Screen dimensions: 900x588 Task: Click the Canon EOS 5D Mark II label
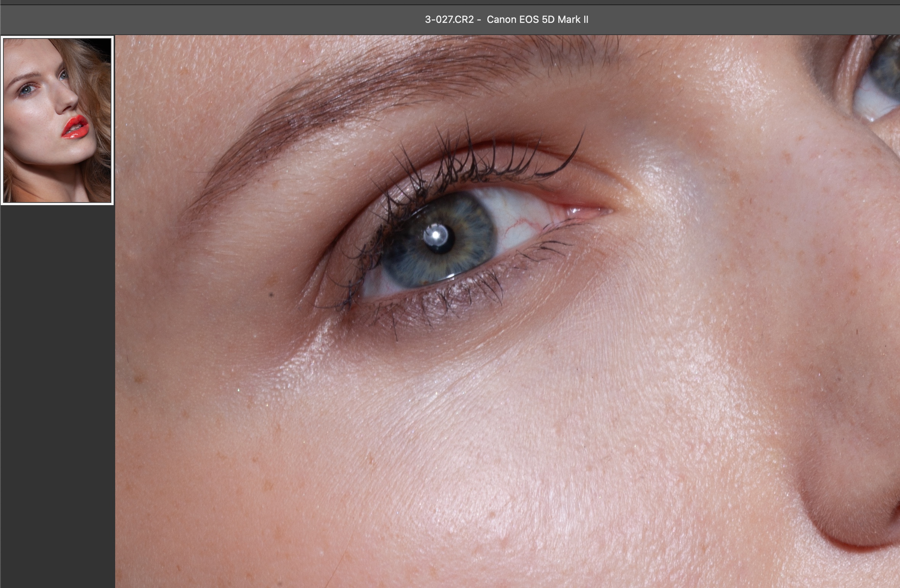(x=537, y=20)
